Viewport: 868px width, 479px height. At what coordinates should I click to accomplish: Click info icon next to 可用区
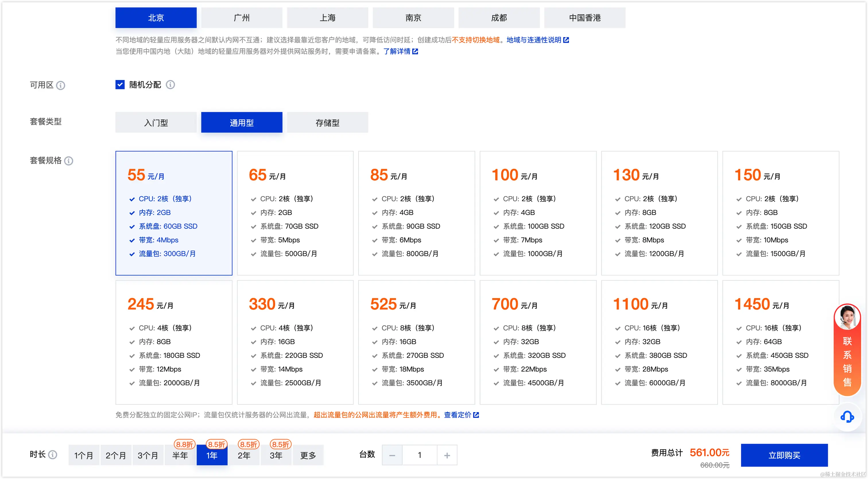point(61,85)
